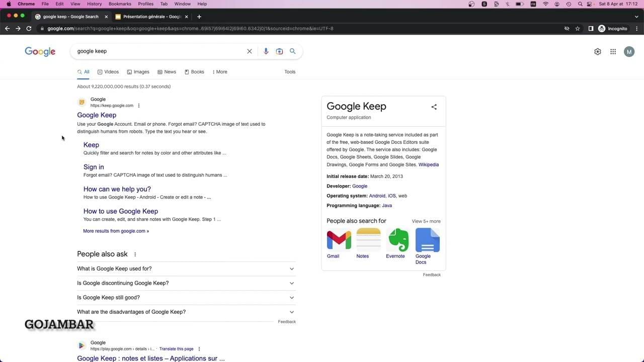Open search by image camera icon
Viewport: 644px width, 362px height.
[x=279, y=51]
